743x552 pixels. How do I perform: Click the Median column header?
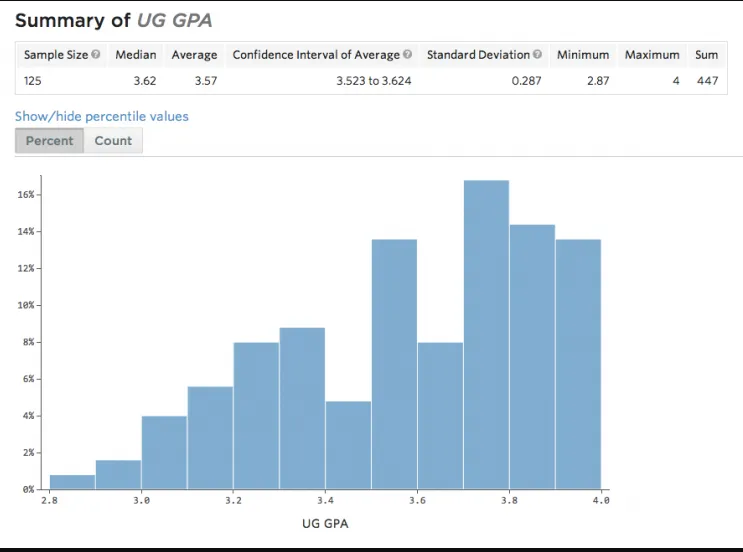136,55
